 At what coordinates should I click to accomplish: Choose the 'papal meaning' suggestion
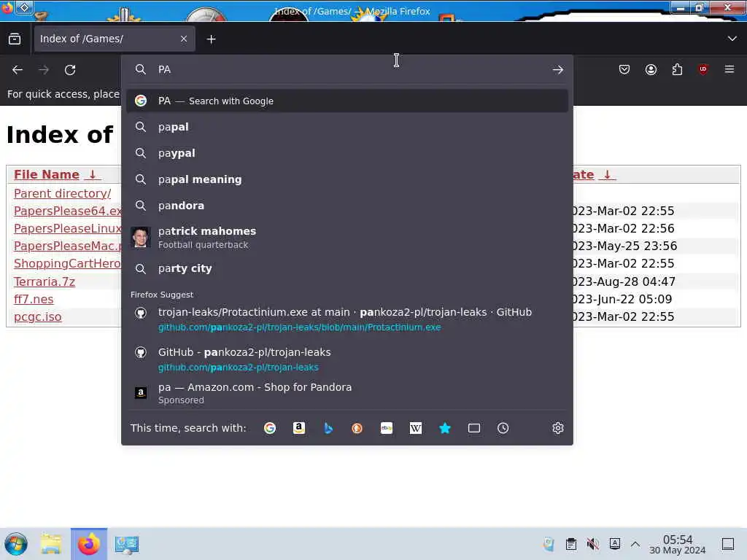click(347, 179)
